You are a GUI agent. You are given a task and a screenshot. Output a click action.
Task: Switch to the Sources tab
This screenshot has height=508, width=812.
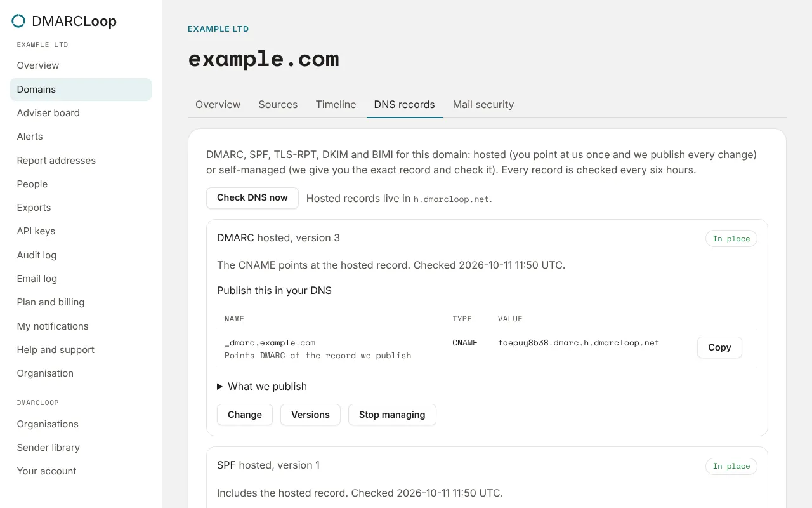[278, 104]
